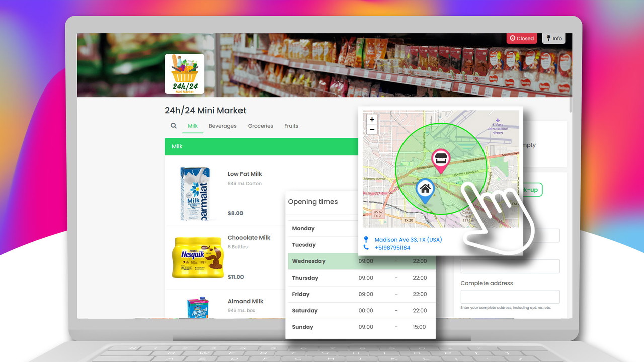Switch to the Milk tab

click(193, 126)
